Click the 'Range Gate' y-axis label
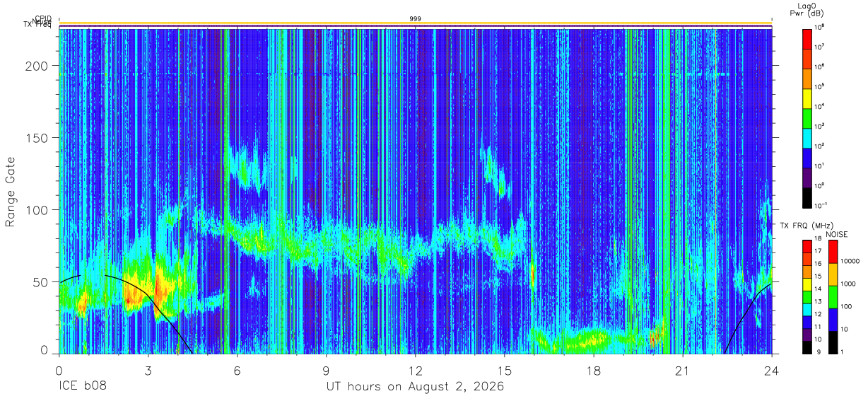 (11, 191)
